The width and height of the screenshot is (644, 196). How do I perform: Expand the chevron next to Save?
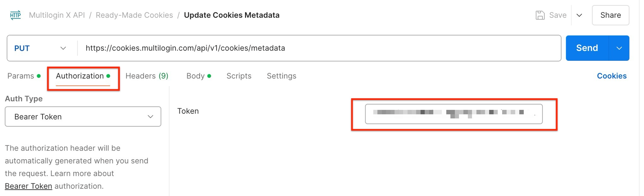click(x=579, y=15)
